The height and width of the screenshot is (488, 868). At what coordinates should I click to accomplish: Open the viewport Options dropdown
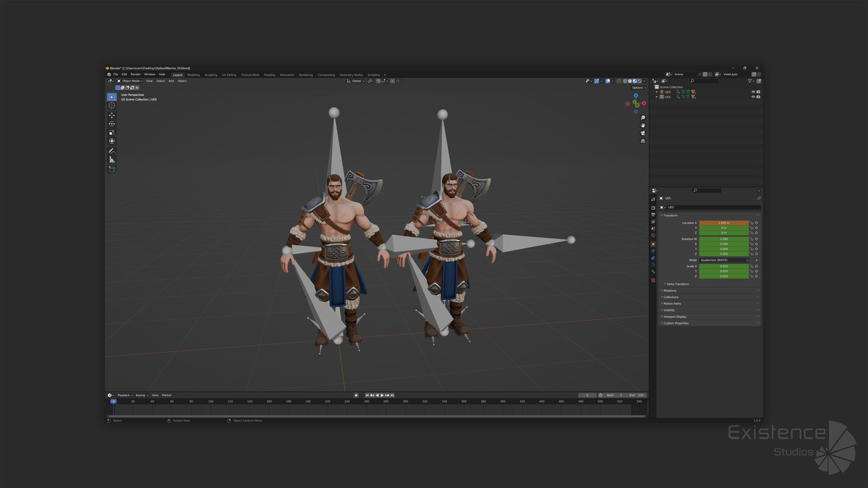(x=639, y=87)
